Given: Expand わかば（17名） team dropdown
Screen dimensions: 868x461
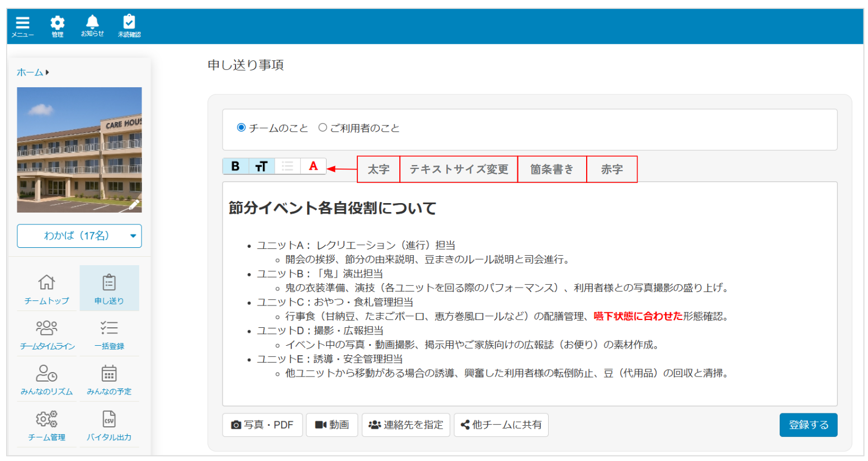Looking at the screenshot, I should [x=79, y=236].
